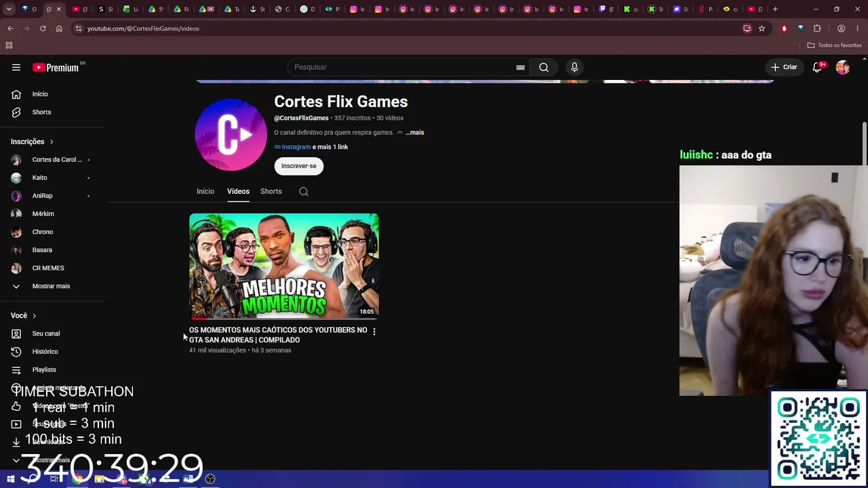The height and width of the screenshot is (488, 868).
Task: Open the Extensions puzzle menu
Action: (x=817, y=28)
